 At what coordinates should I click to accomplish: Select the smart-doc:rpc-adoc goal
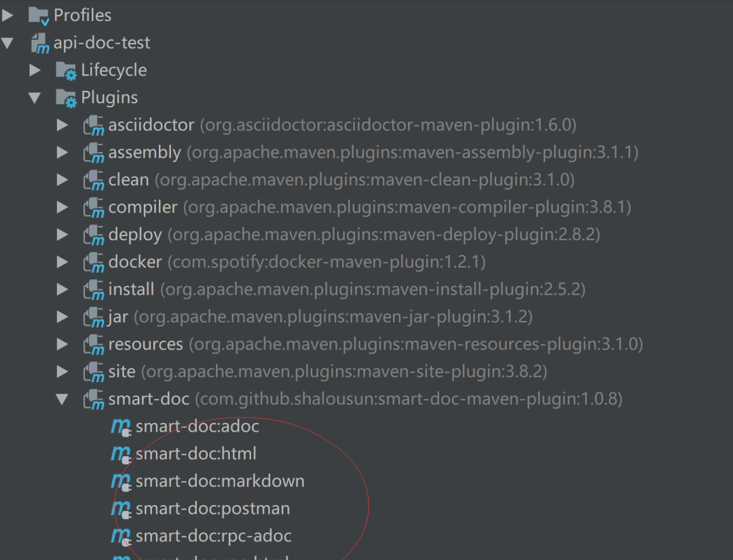(x=214, y=536)
